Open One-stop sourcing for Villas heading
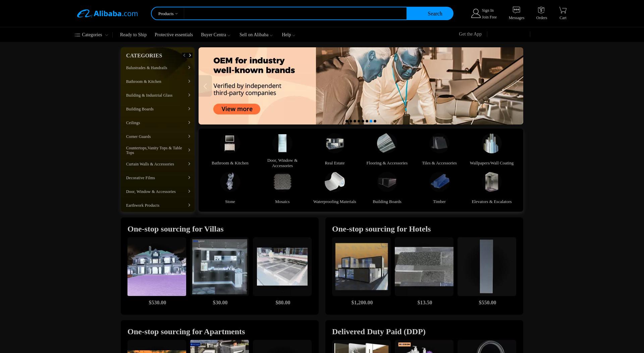 [x=175, y=229]
